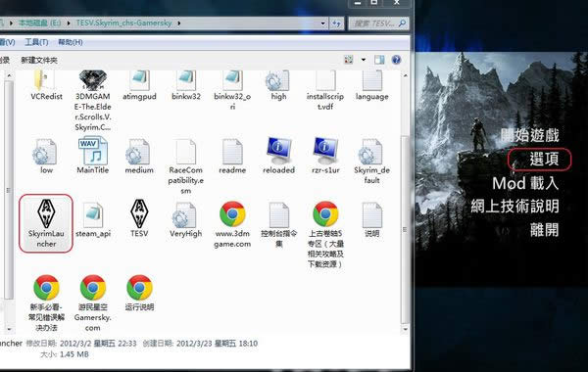Select www.3dmgame.com shortcut
The width and height of the screenshot is (588, 372).
point(232,225)
